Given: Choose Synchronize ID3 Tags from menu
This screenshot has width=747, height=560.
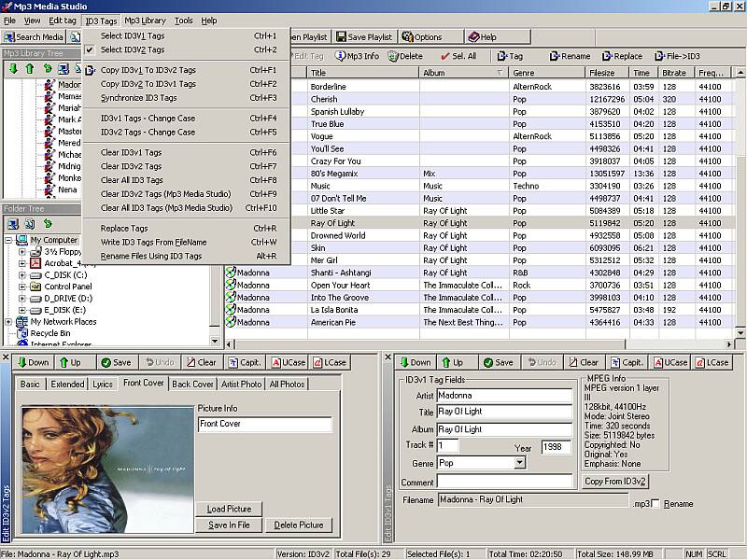Looking at the screenshot, I should [138, 97].
